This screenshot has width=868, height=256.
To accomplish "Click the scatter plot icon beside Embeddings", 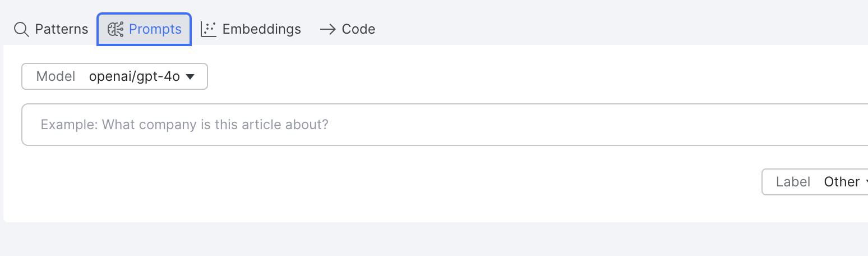I will 209,29.
